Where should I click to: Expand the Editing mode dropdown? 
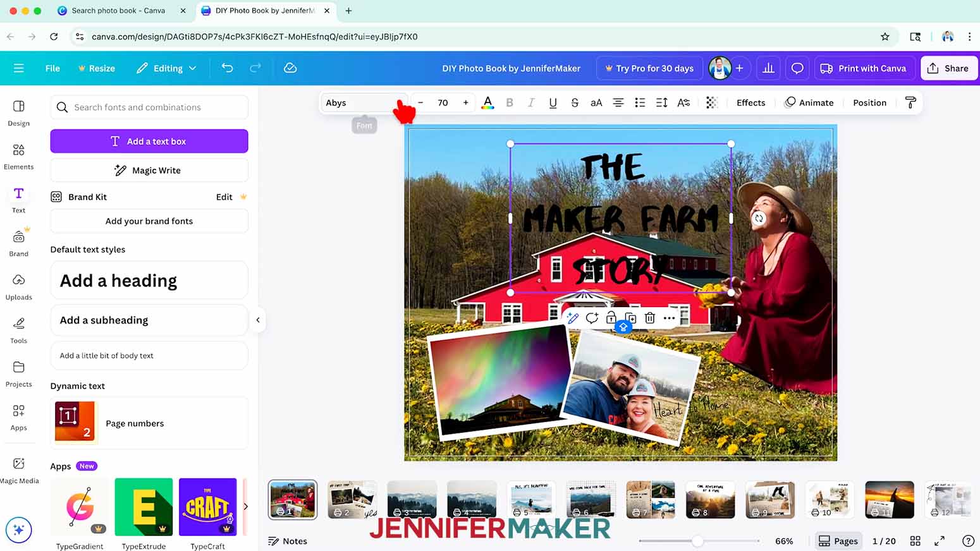click(x=166, y=68)
